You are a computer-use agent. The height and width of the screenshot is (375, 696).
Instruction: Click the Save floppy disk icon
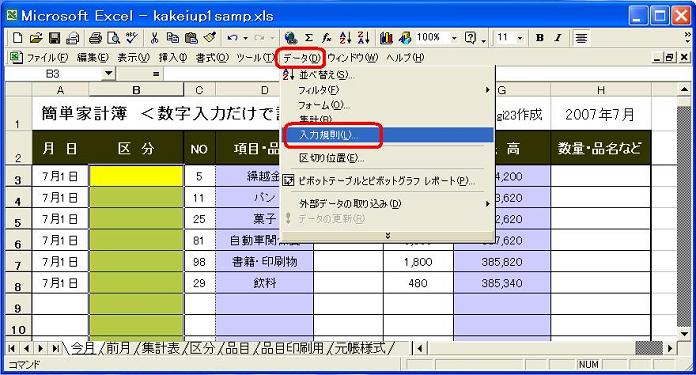(x=54, y=38)
